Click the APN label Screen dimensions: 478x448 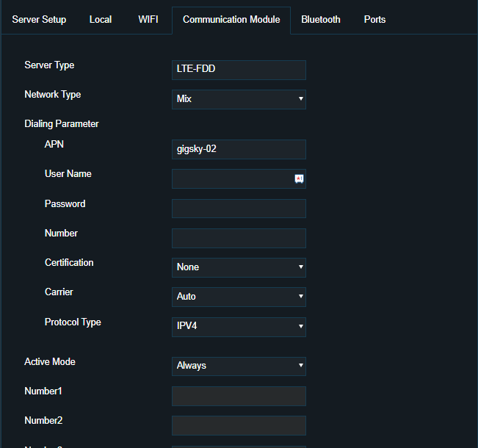point(54,144)
